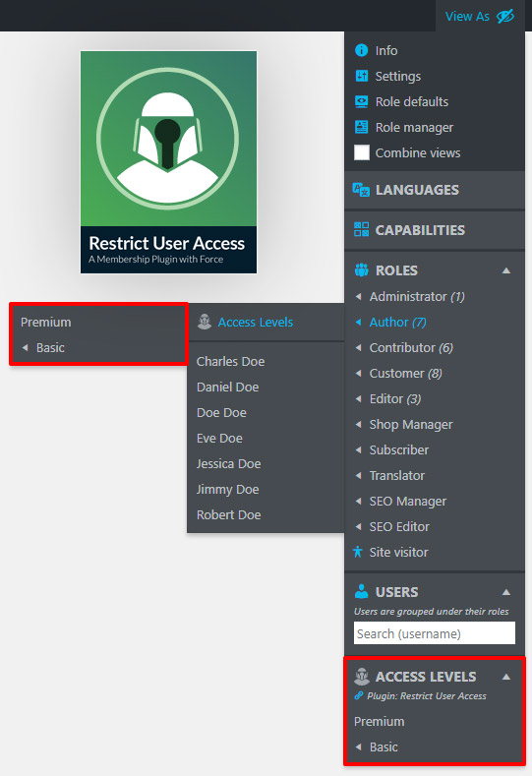This screenshot has height=776, width=532.
Task: Open Plugin: Restrict User Access link
Action: [427, 695]
